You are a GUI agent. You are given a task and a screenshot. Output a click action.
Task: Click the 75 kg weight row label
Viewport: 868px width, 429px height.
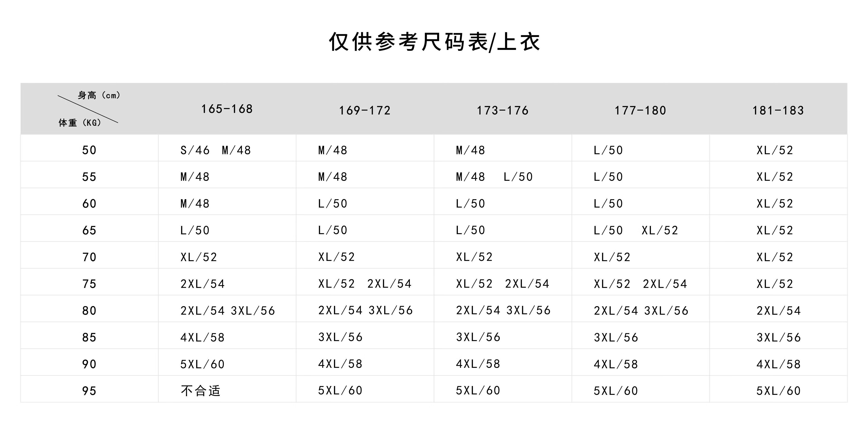(89, 284)
